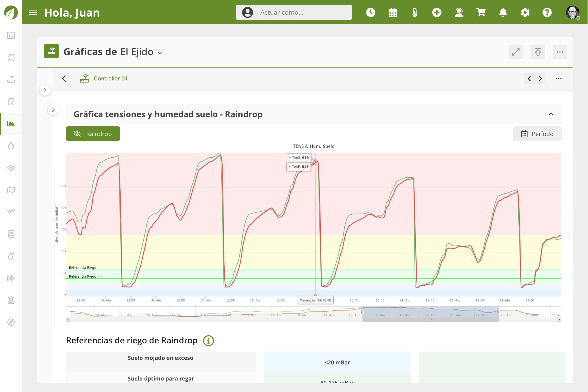Open the El Ejido location dropdown
Screen dimensions: 588x392
[141, 52]
